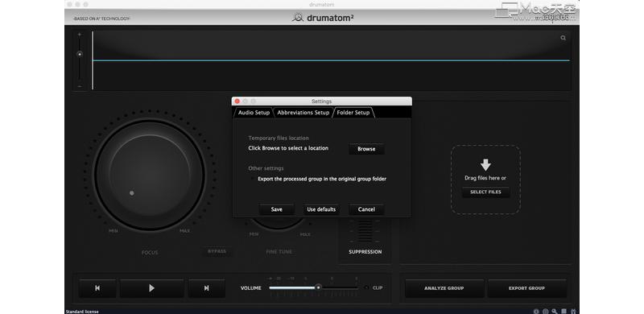Click the Use defaults button

coord(321,209)
